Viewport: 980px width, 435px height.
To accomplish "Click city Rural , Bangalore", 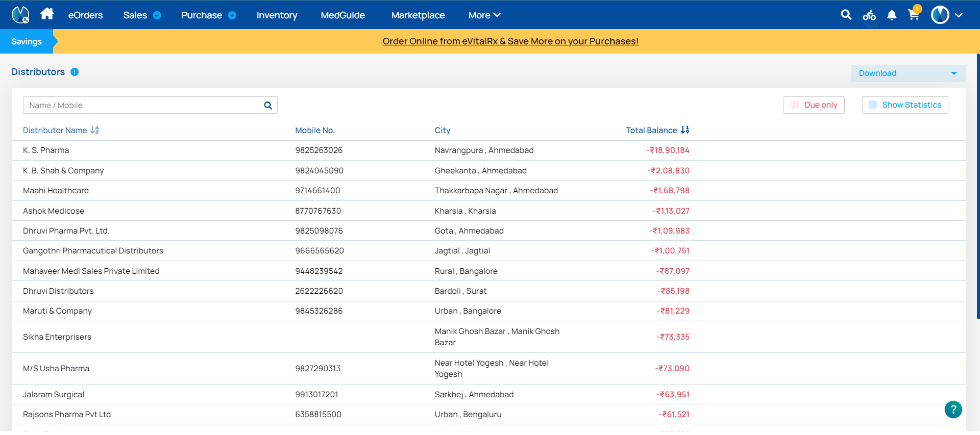I will point(466,271).
